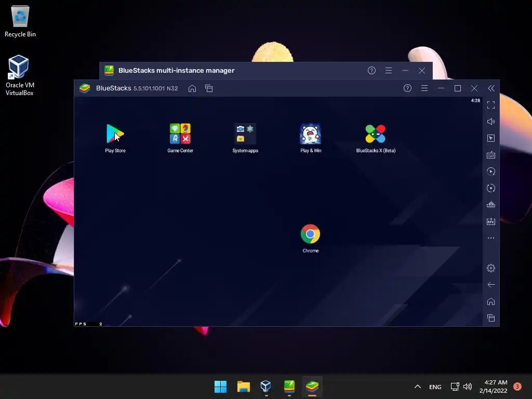Viewport: 532px width, 399px height.
Task: Open the memory trim sidebar icon
Action: pyautogui.click(x=490, y=205)
